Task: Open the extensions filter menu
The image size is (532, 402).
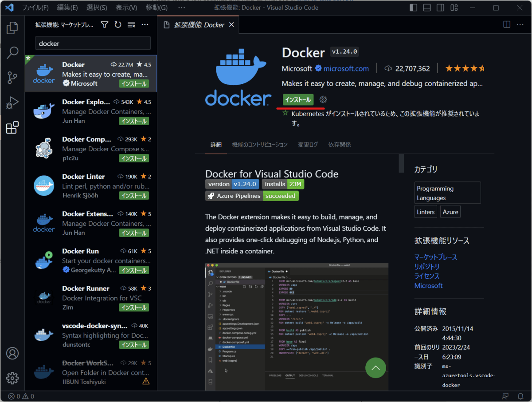Action: [x=104, y=24]
